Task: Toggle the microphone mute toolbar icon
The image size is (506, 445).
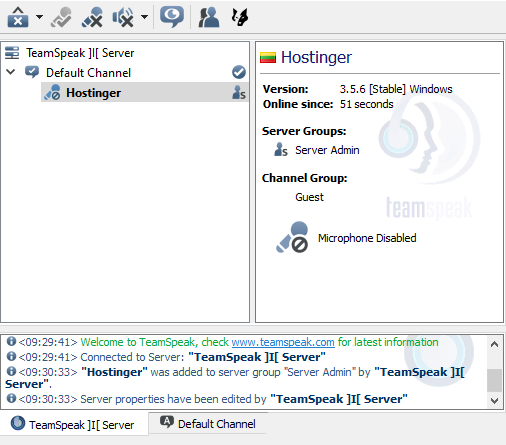Action: tap(92, 17)
